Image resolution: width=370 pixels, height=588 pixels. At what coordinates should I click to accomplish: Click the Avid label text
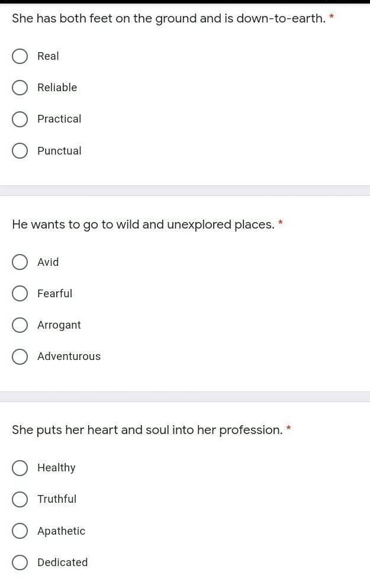point(48,262)
